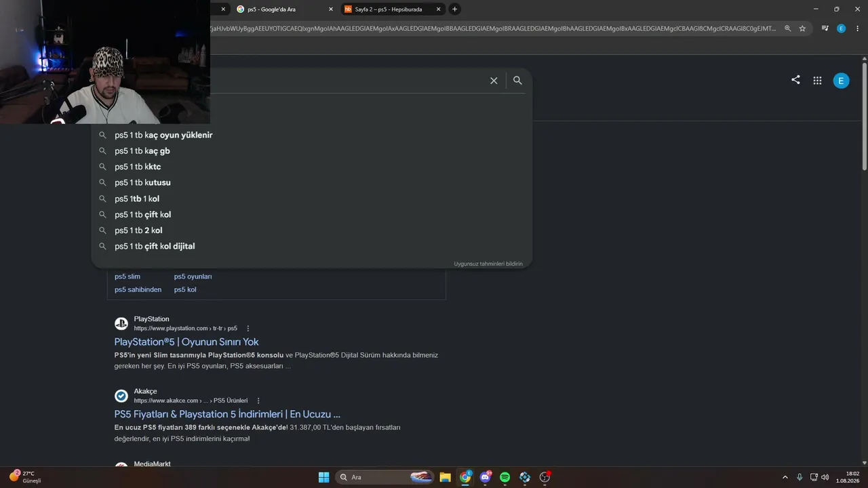Open the Google apps grid
This screenshot has height=488, width=868.
(817, 81)
